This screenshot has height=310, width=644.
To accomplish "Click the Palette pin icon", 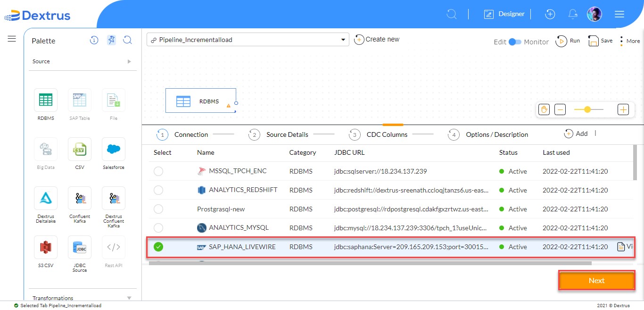I will point(111,40).
